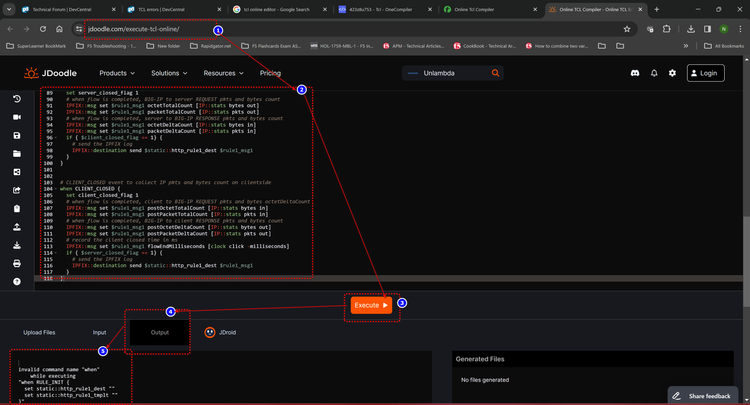Switch to the Input tab
Viewport: 750px width, 405px height.
point(100,332)
